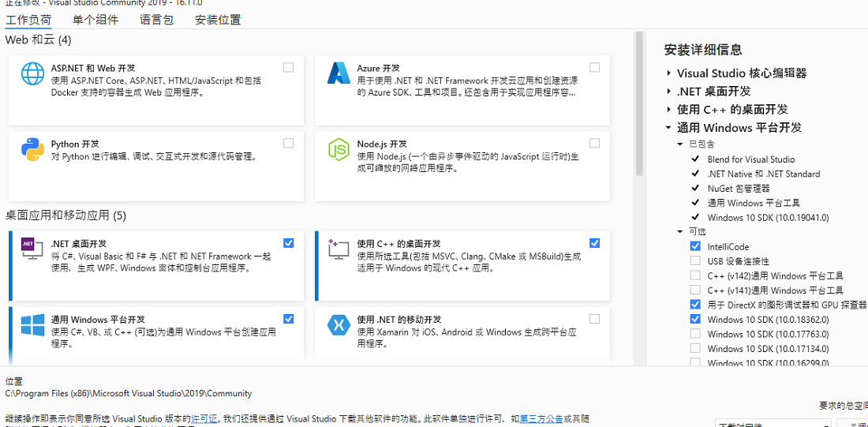
Task: Uncheck the 通用 Windows 平台开发 workload checkbox
Action: (x=288, y=319)
